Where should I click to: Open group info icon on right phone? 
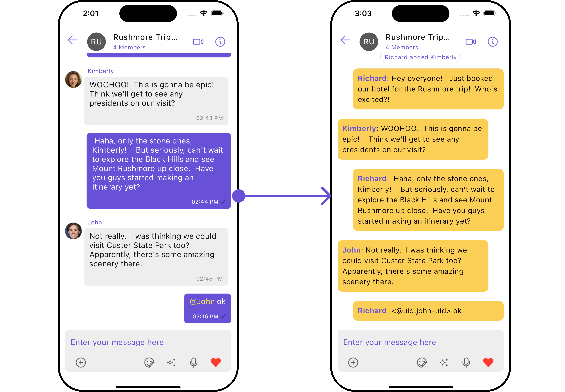(493, 42)
